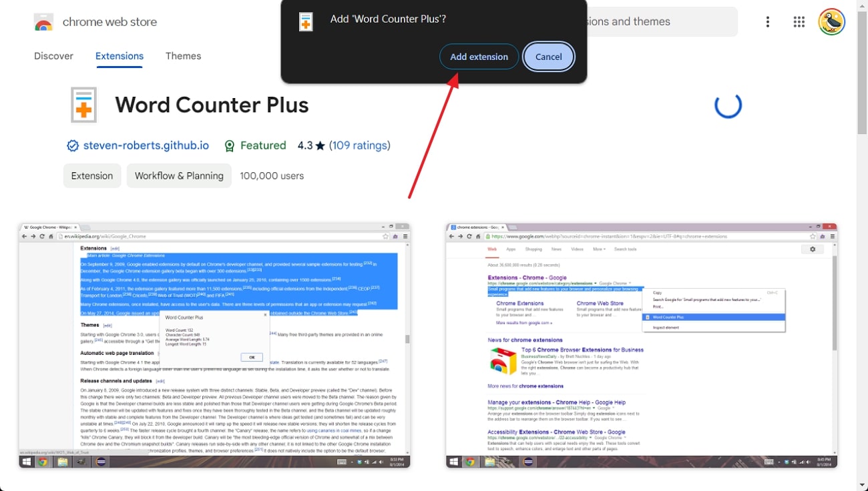Click the 100,000 users text

[x=272, y=176]
